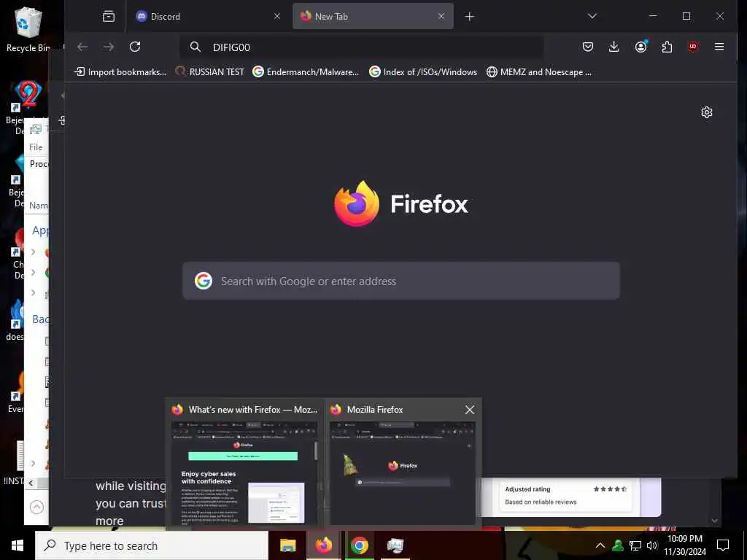Open network settings from the tray
This screenshot has height=560, width=747.
pos(635,545)
